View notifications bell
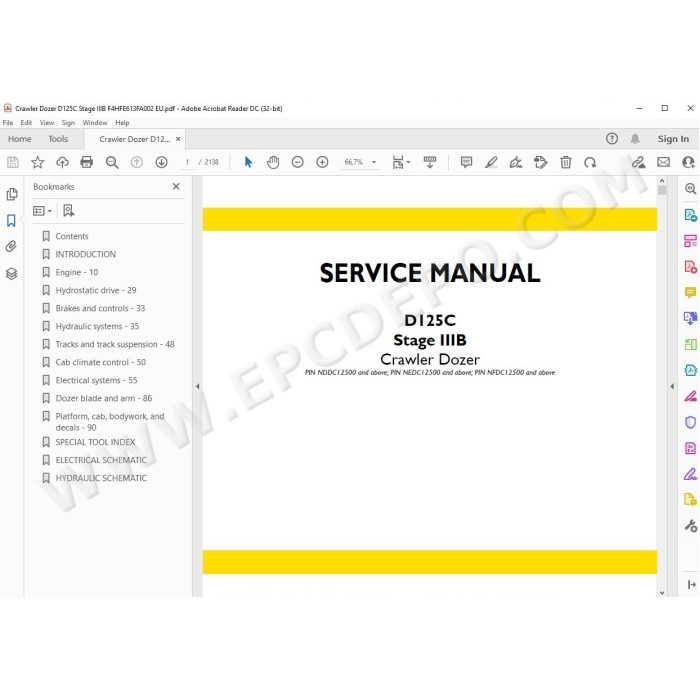 (635, 139)
